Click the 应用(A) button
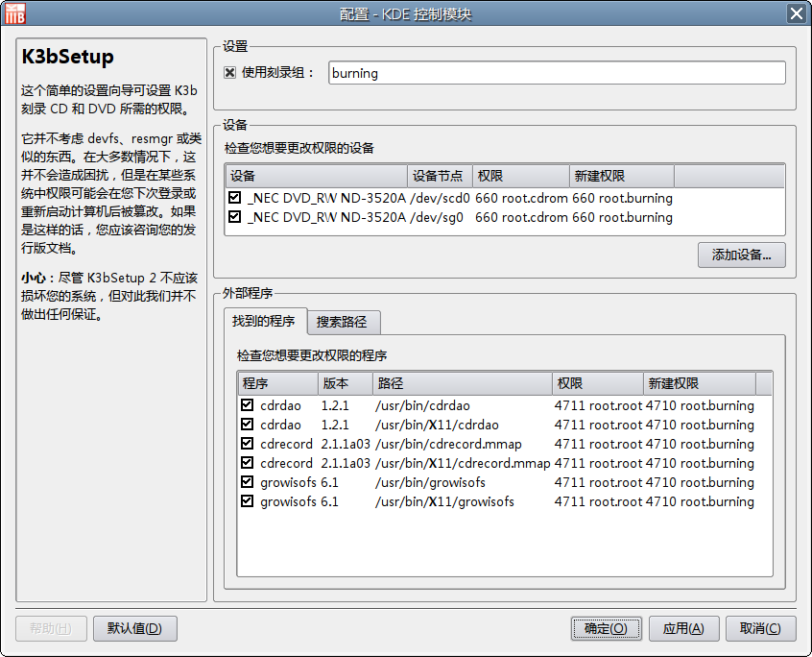Image resolution: width=812 pixels, height=657 pixels. pyautogui.click(x=683, y=628)
